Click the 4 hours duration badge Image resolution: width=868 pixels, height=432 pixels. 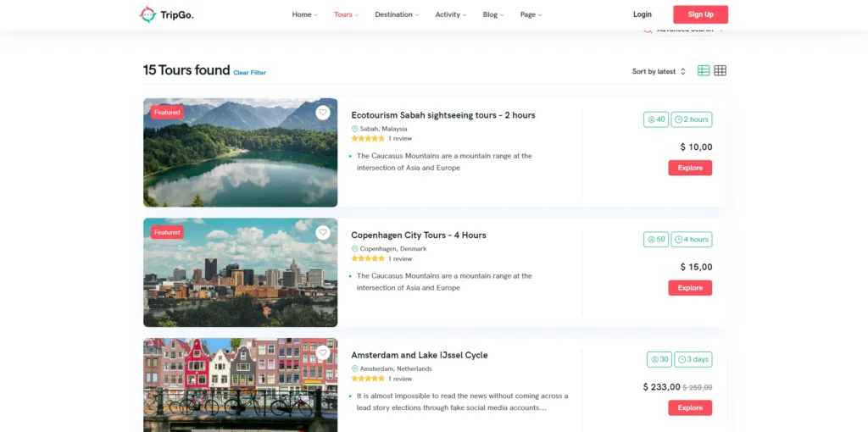pos(692,240)
